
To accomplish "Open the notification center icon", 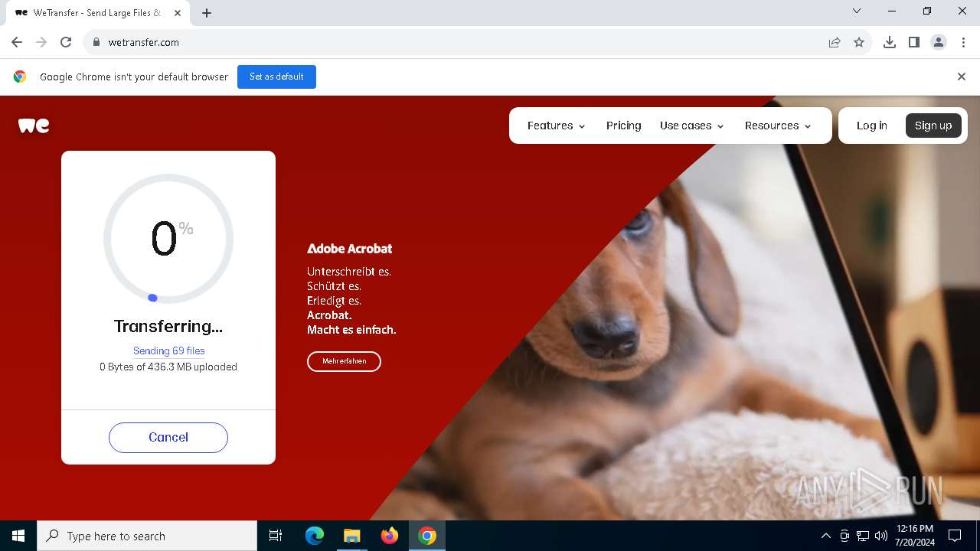I will 955,536.
